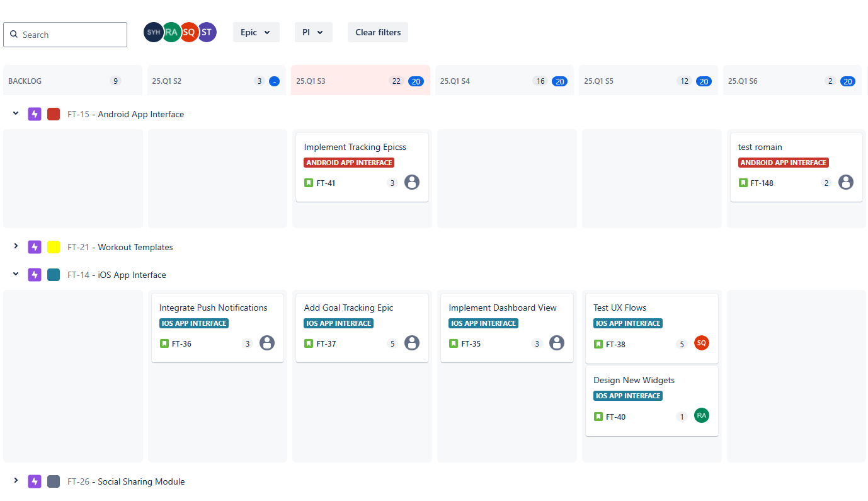Open the FT-37 issue key link
Viewport: 868px width, 501px height.
[326, 344]
